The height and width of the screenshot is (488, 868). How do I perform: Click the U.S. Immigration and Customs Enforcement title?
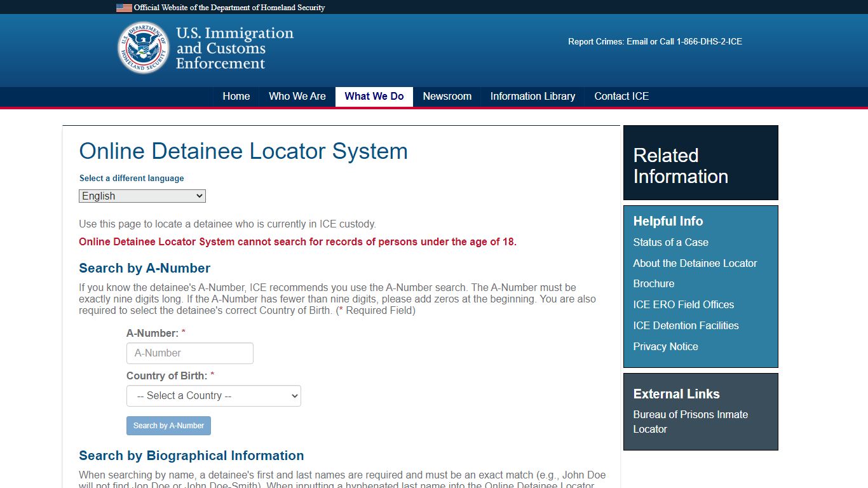(x=234, y=48)
